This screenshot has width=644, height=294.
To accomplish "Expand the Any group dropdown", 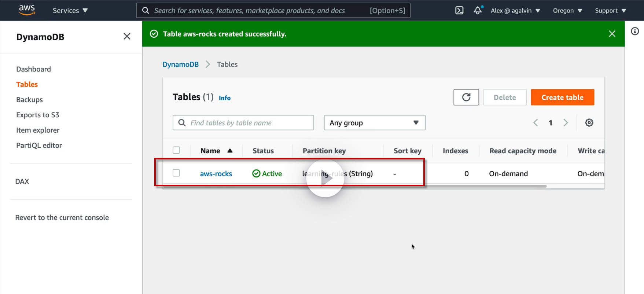I will (x=375, y=123).
